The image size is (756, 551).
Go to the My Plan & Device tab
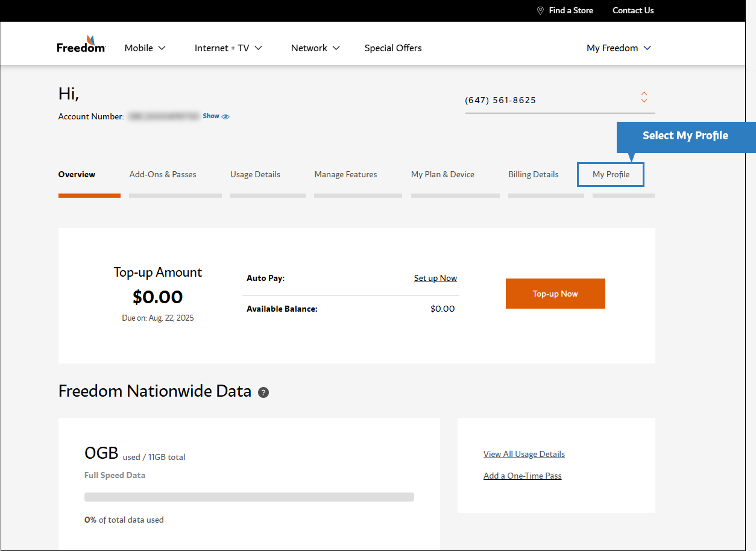pos(443,174)
